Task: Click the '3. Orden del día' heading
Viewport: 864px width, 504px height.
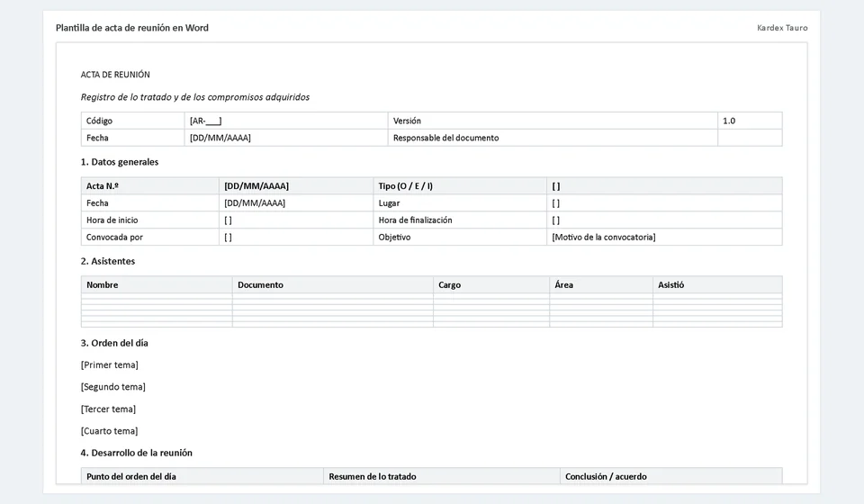Action: [114, 343]
